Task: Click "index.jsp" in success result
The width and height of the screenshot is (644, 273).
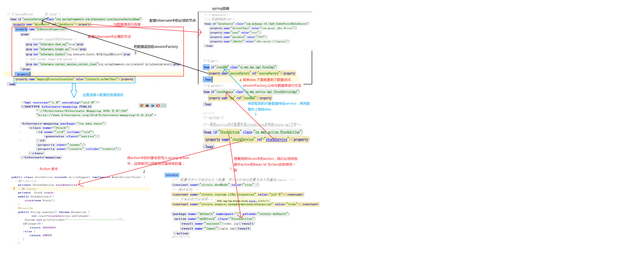Action: tap(231, 224)
